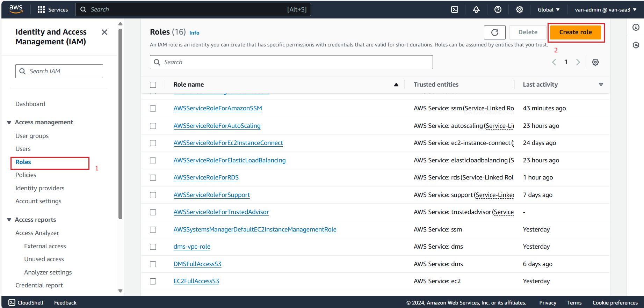Sort by Role name ascending arrow
Screen dimensions: 644x308
pyautogui.click(x=396, y=85)
